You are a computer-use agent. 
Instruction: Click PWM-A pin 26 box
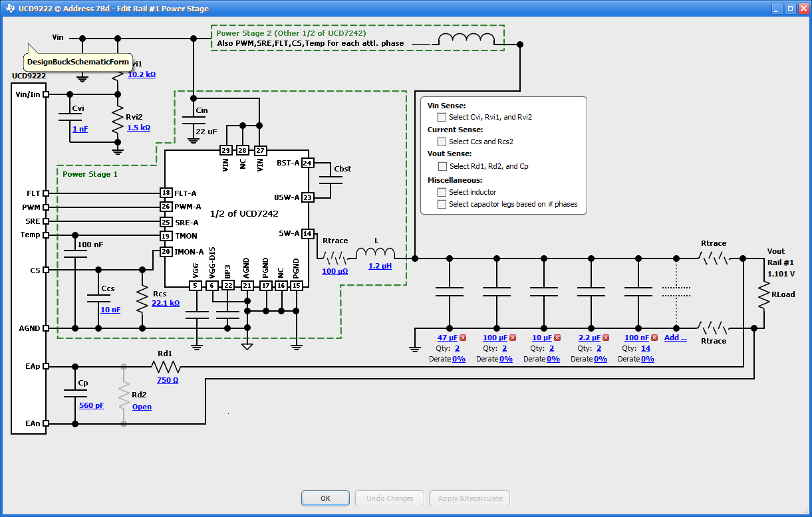166,207
